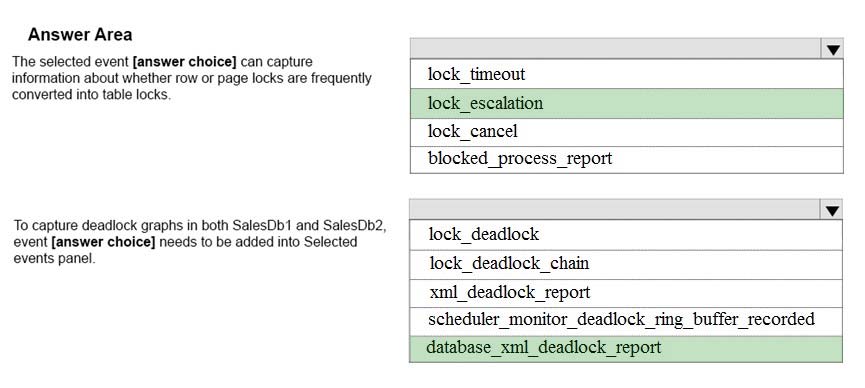Viewport: 865px width, 388px height.
Task: Select the highlighted lock_escalation option
Action: 627,103
